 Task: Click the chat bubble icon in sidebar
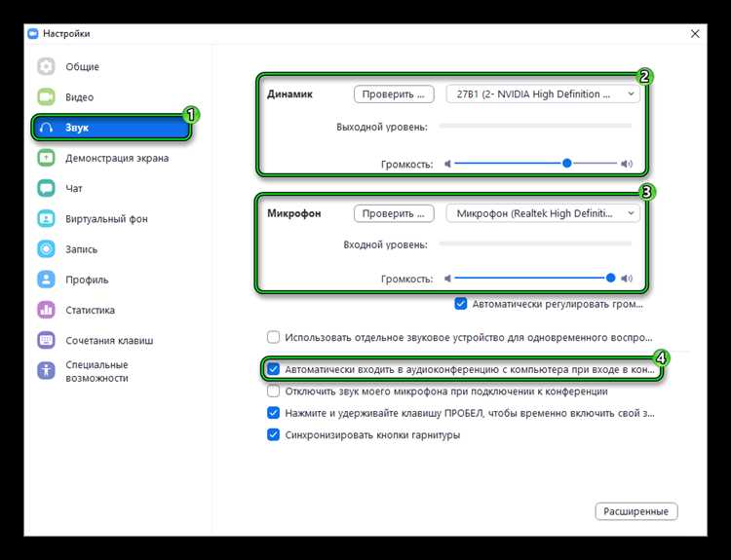coord(46,188)
